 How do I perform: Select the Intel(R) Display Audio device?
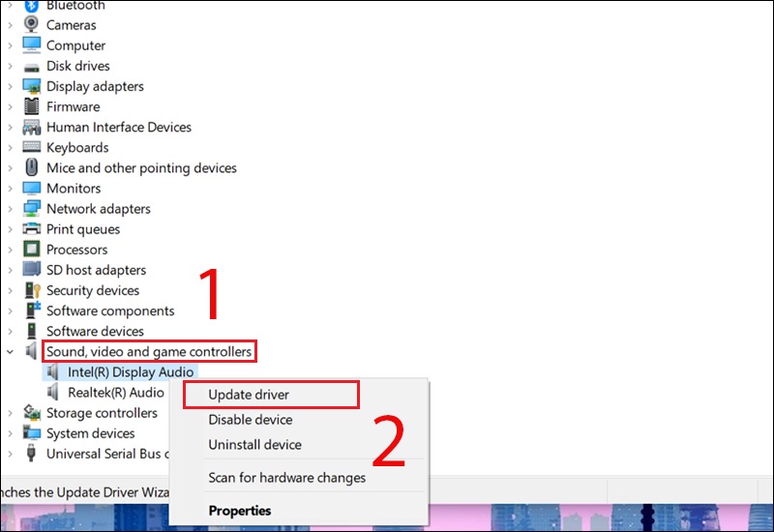131,371
